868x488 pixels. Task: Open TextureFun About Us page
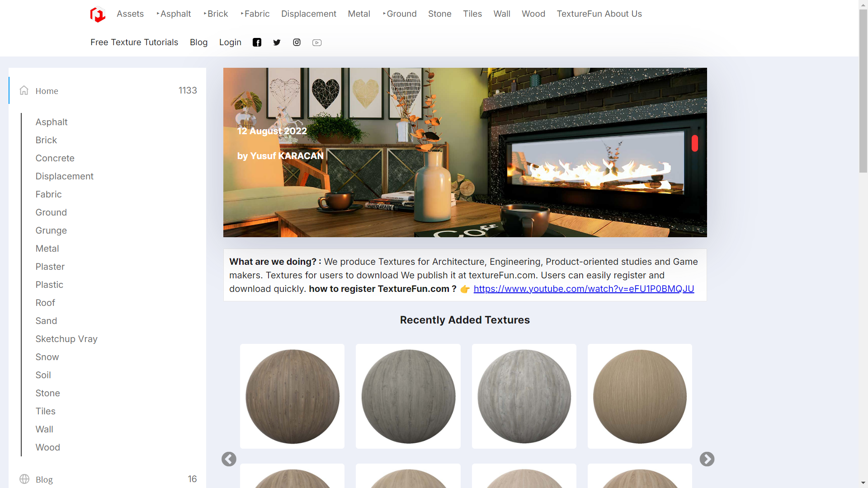[599, 14]
